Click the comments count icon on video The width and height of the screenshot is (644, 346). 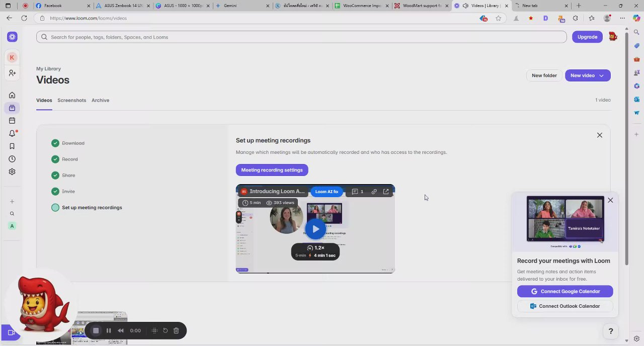point(358,192)
